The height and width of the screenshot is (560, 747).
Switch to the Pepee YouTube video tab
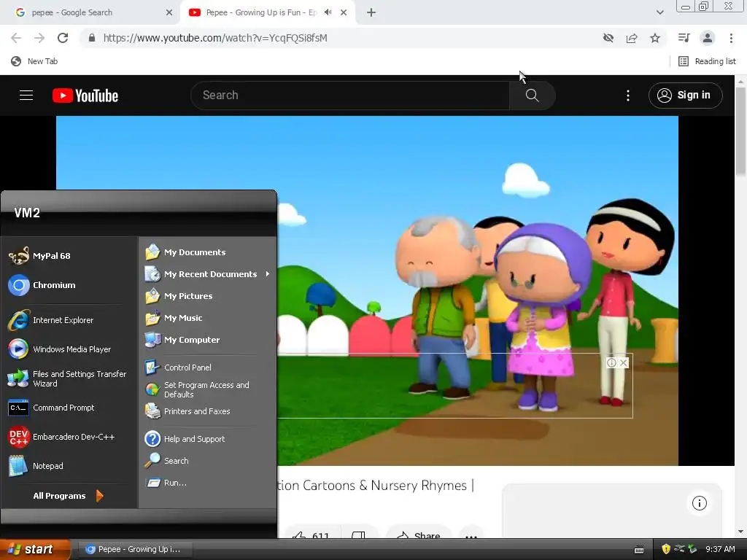click(261, 12)
